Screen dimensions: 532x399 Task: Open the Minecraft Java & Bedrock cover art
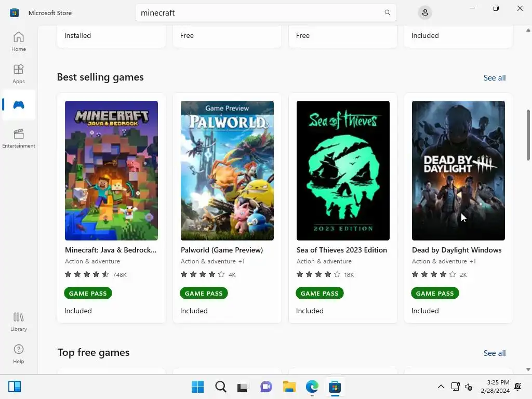tap(111, 170)
